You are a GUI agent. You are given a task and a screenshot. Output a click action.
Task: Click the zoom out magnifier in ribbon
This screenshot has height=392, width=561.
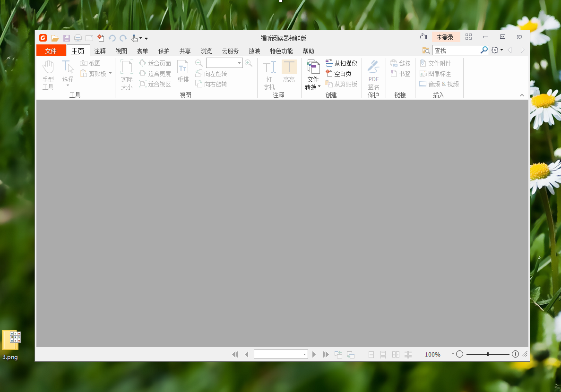pos(199,63)
